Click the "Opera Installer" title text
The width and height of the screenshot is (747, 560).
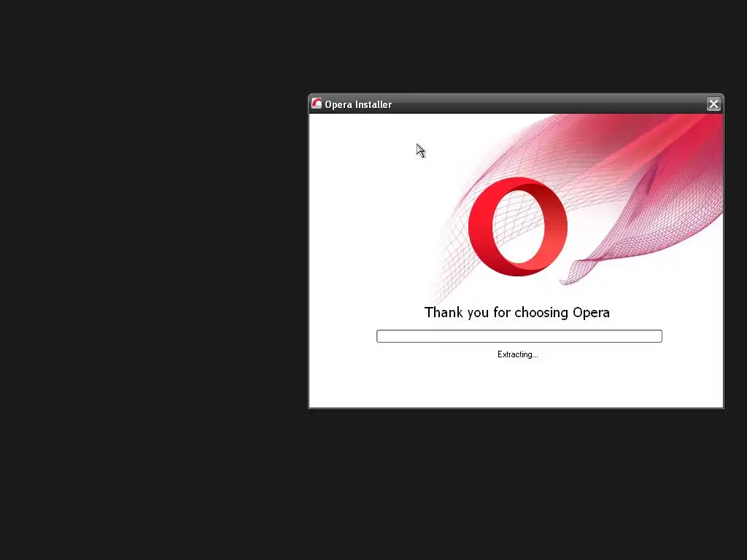[358, 104]
